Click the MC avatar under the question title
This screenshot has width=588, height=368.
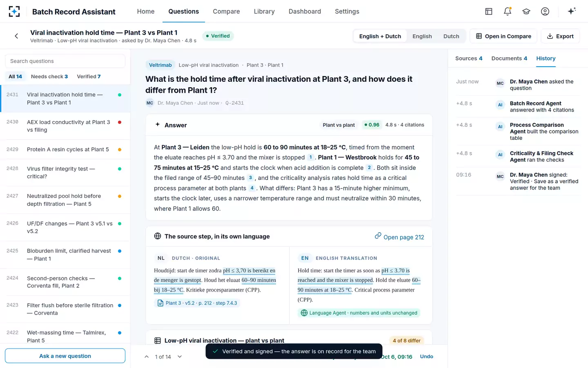(150, 103)
